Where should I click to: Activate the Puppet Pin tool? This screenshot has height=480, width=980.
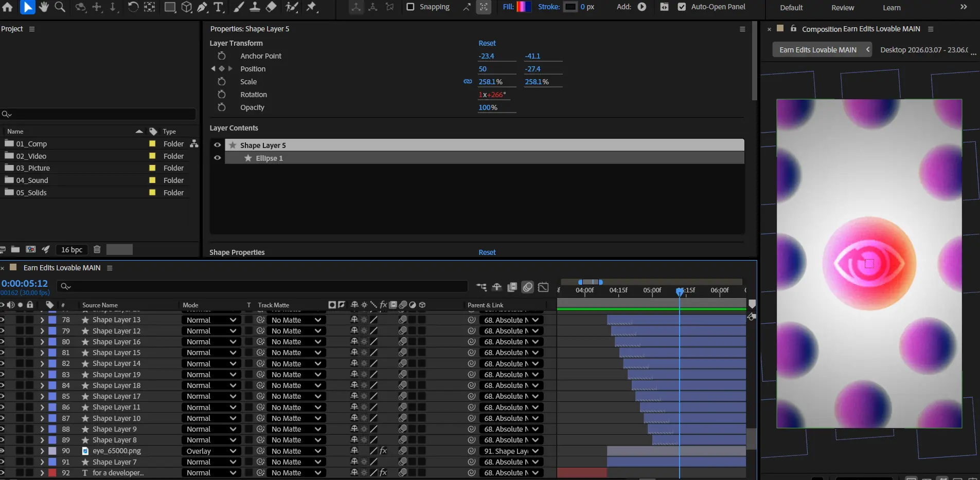(x=311, y=7)
